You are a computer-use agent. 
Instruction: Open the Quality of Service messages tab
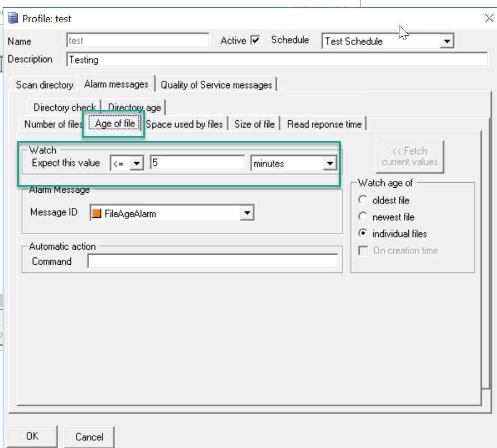[x=216, y=85]
